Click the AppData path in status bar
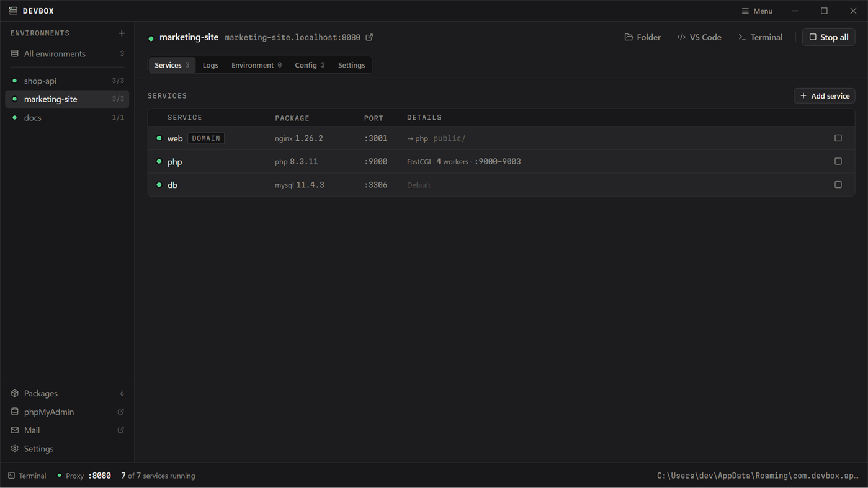The image size is (868, 488). (758, 476)
